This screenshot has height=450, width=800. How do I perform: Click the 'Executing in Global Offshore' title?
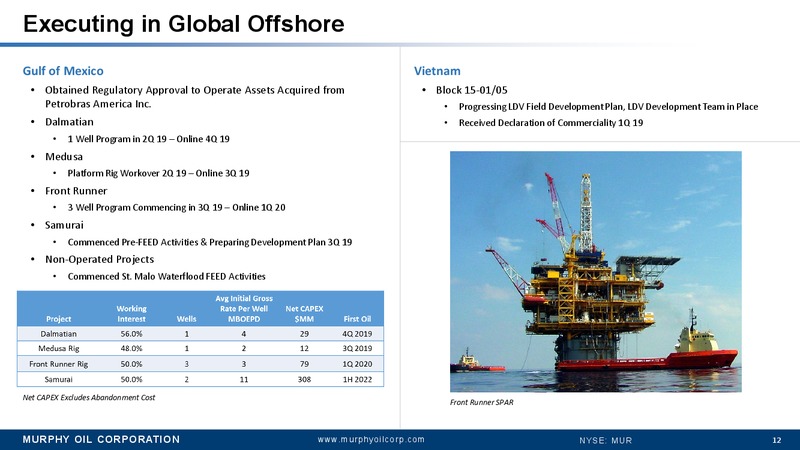point(184,24)
